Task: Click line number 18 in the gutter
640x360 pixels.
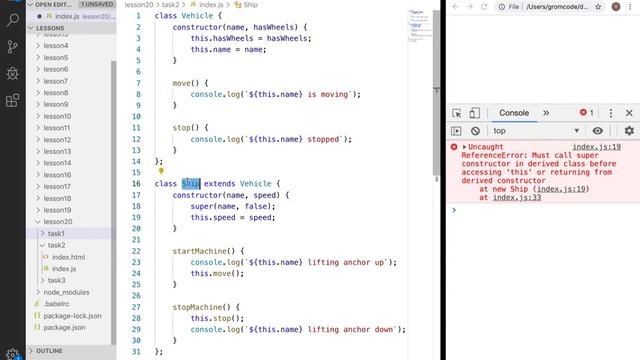Action: (x=136, y=207)
